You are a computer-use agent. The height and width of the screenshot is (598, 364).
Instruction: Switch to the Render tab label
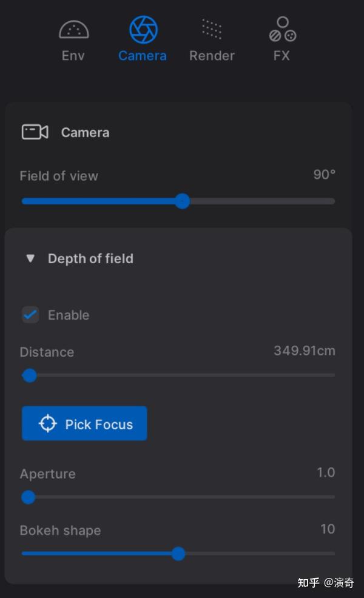(x=212, y=56)
